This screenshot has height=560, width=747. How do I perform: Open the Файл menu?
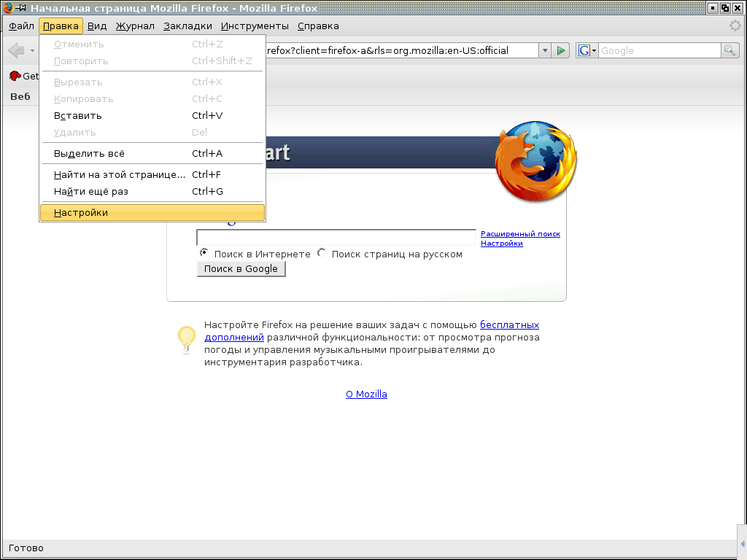(21, 26)
